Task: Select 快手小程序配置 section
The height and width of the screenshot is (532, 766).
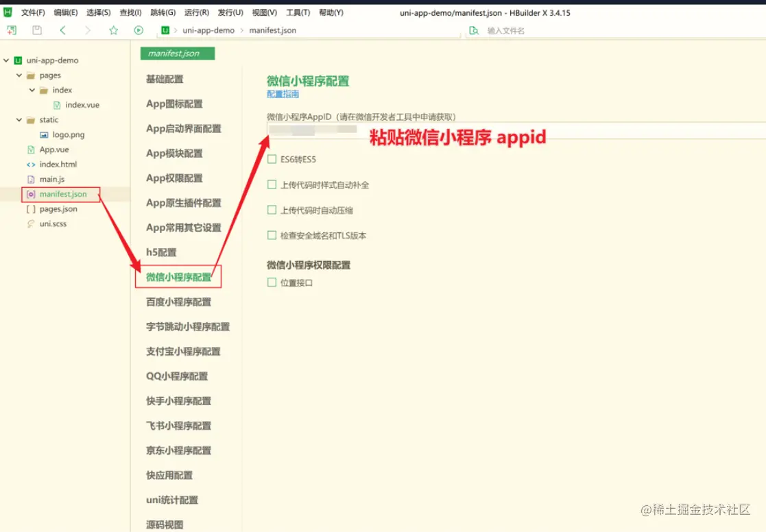Action: click(x=178, y=401)
